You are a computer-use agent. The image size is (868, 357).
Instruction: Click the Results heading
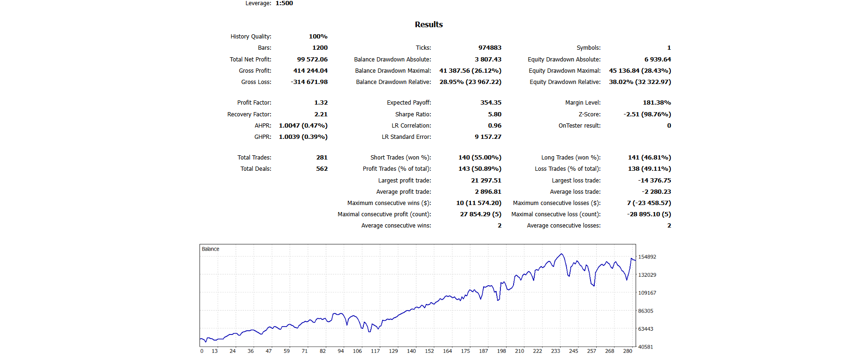pyautogui.click(x=429, y=24)
